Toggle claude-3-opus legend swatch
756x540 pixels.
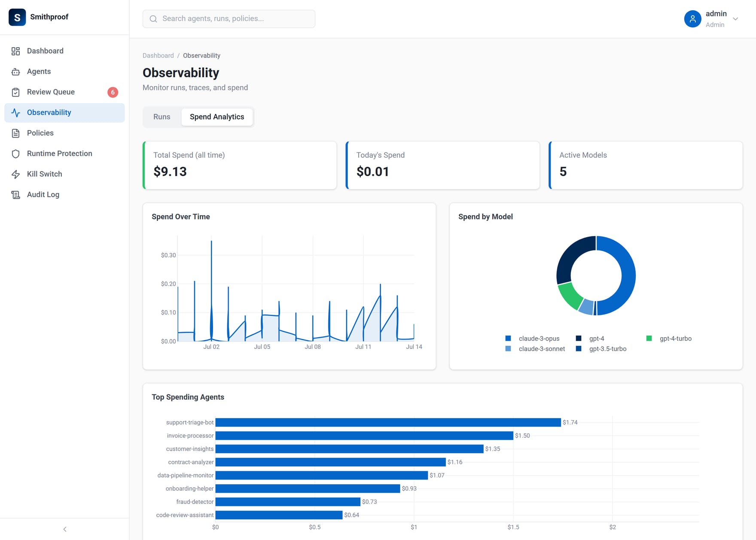pyautogui.click(x=508, y=339)
